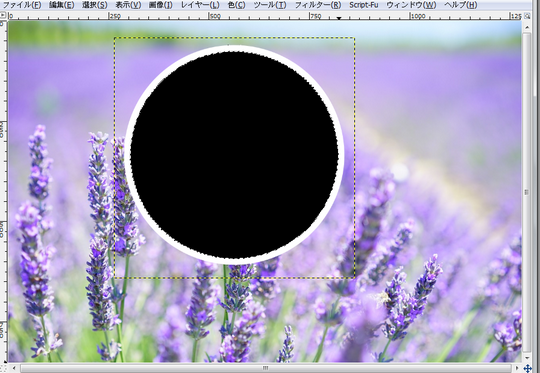Toggle zoom-on-window-resize magnifier icon
The image size is (540, 373).
pos(527,16)
